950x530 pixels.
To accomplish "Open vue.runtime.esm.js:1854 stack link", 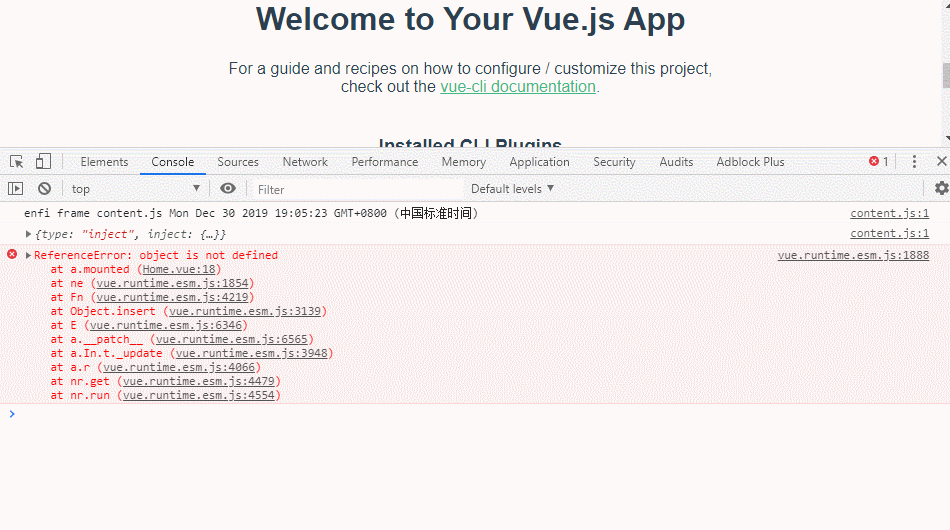I will pos(173,283).
